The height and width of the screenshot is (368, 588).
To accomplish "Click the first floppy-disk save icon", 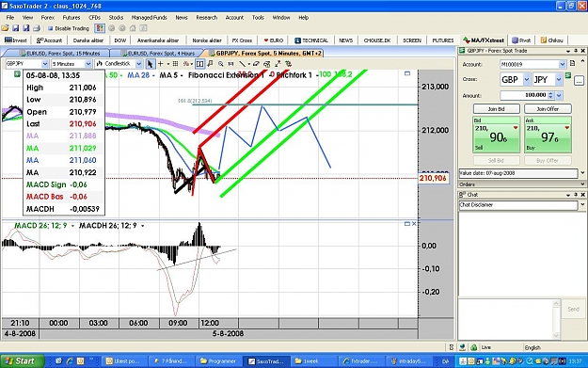I will (15, 28).
